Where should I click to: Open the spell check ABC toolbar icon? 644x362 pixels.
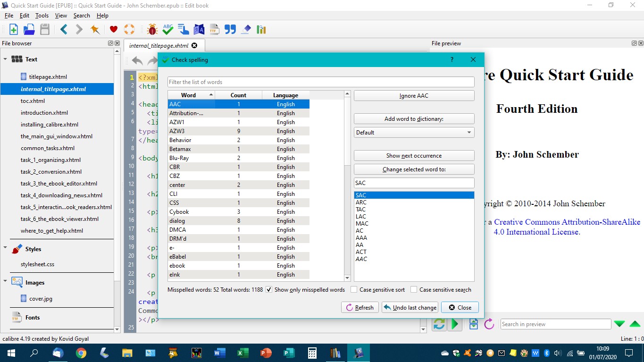tap(167, 29)
